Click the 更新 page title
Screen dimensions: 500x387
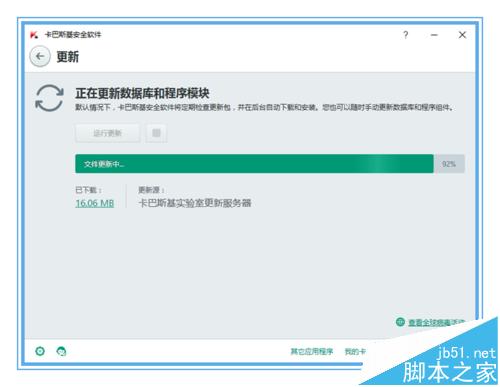pos(68,57)
